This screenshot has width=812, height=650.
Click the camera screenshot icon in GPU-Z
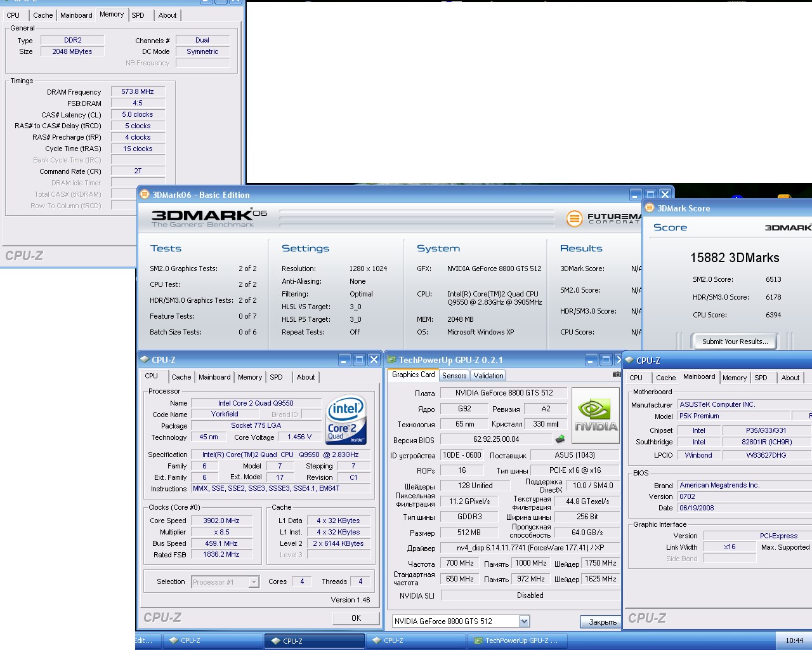[x=616, y=375]
